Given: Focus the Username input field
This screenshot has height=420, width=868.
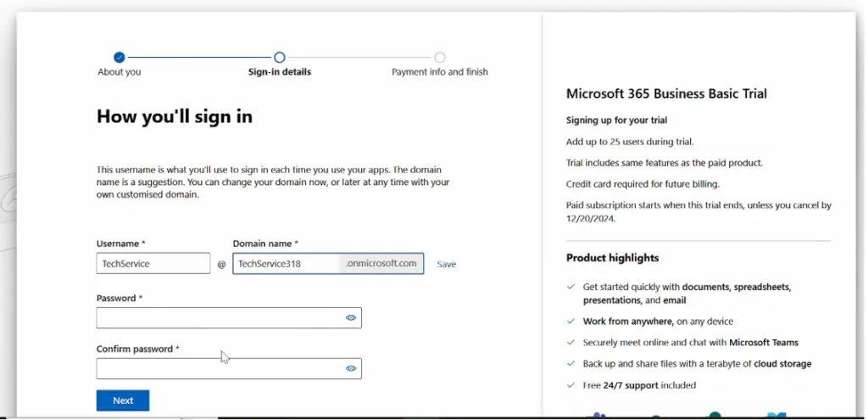Looking at the screenshot, I should pos(153,263).
